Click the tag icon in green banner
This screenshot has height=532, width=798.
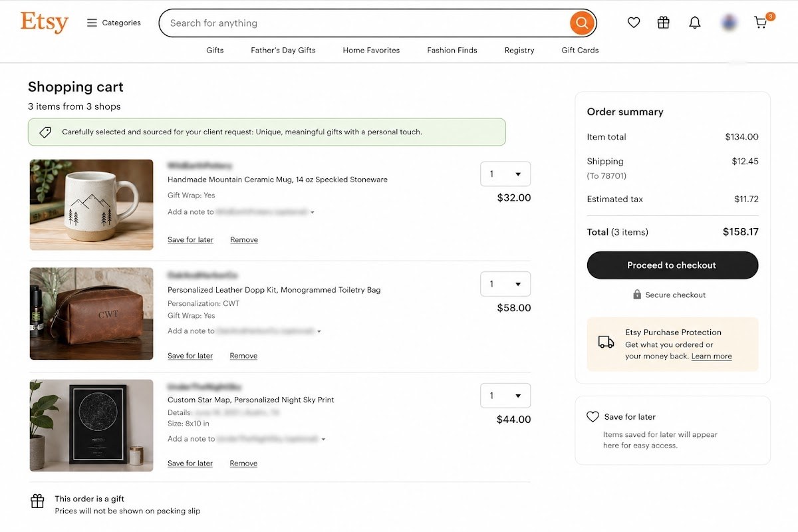[x=45, y=132]
